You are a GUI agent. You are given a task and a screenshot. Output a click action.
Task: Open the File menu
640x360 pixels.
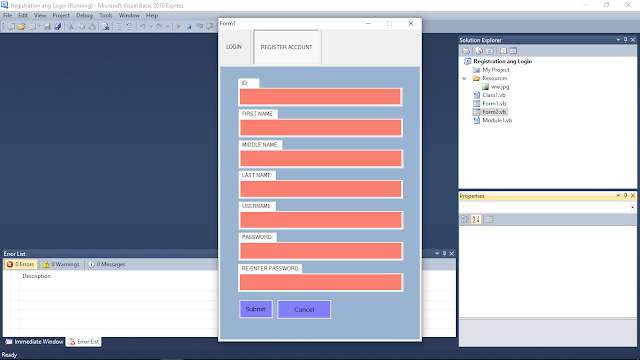pos(7,16)
